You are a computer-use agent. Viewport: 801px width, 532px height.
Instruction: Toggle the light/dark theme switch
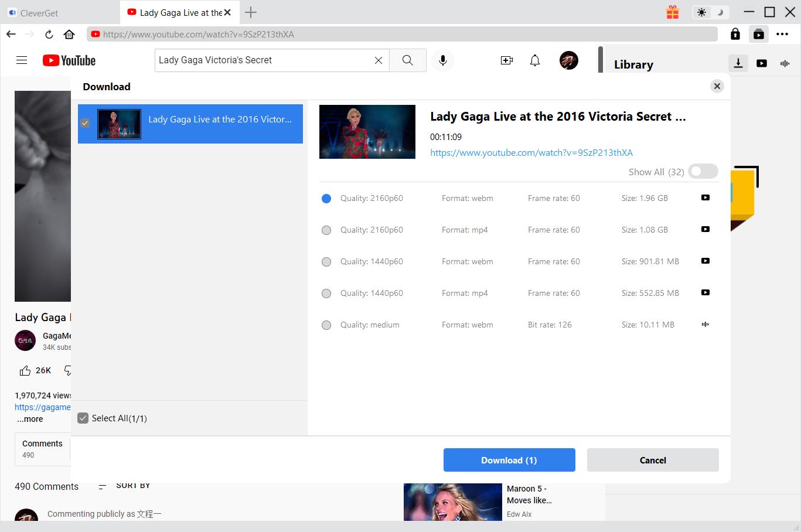click(x=710, y=12)
